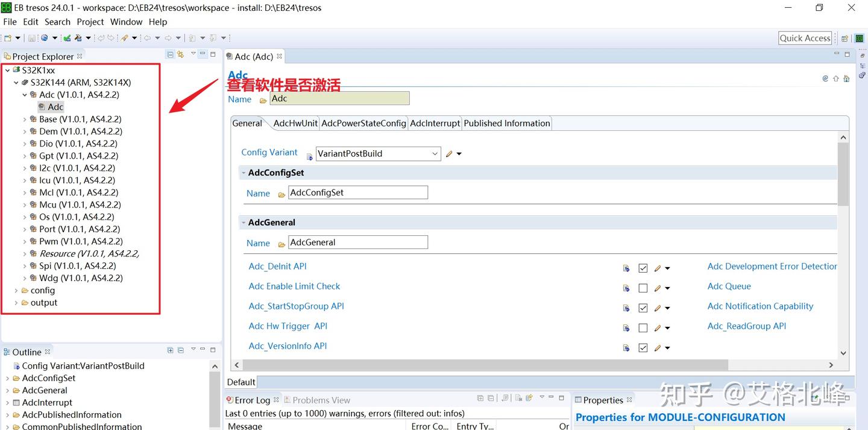Enable the Adc Enable Limit Check checkbox
The image size is (868, 430).
643,288
